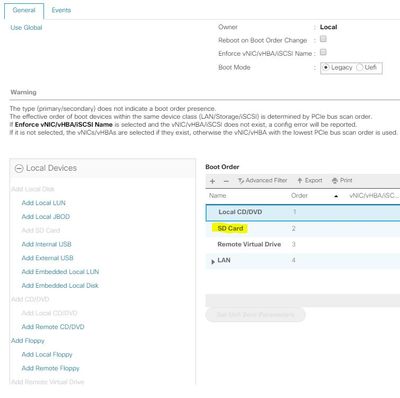Click plus icon in Boot Order toolbar
This screenshot has width=400, height=398.
tap(212, 181)
